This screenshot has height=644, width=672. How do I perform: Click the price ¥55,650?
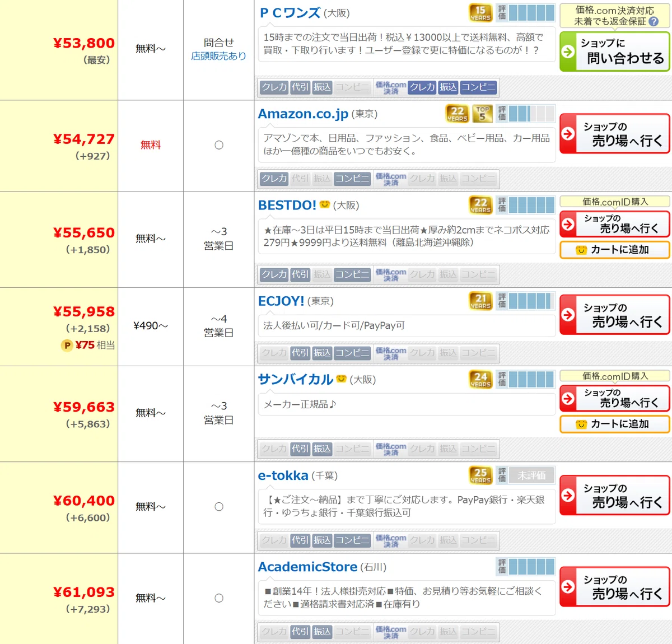pos(84,232)
